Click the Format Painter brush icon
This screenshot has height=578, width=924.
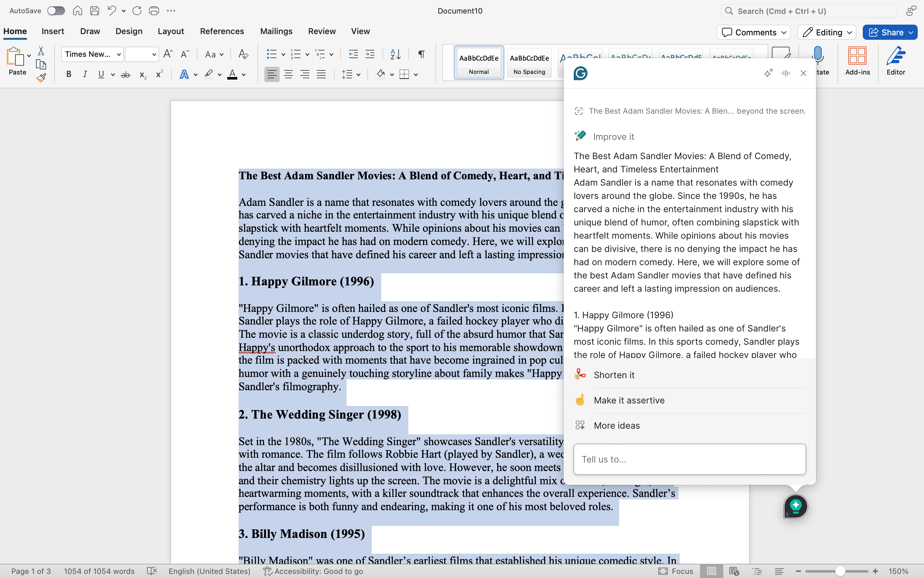(41, 78)
